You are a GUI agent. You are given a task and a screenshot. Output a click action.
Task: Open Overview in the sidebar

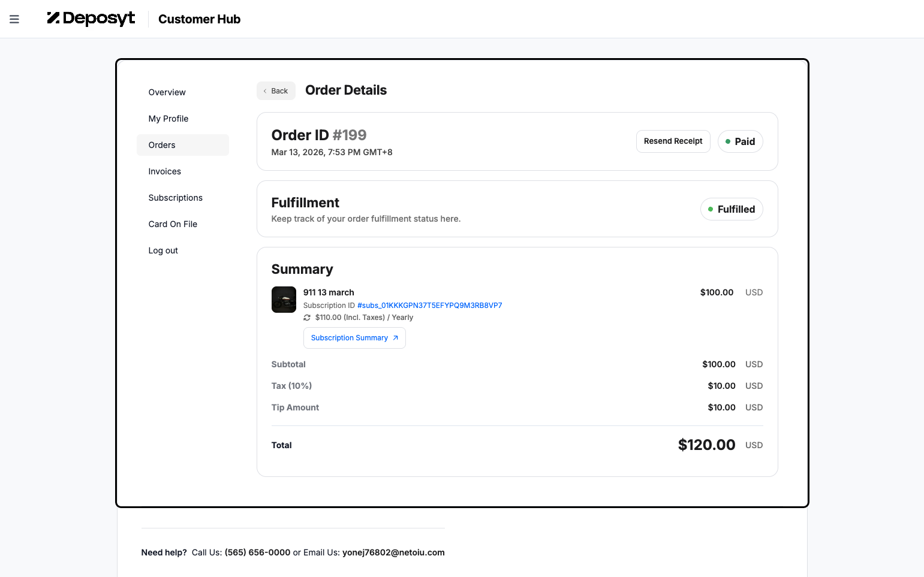coord(183,92)
